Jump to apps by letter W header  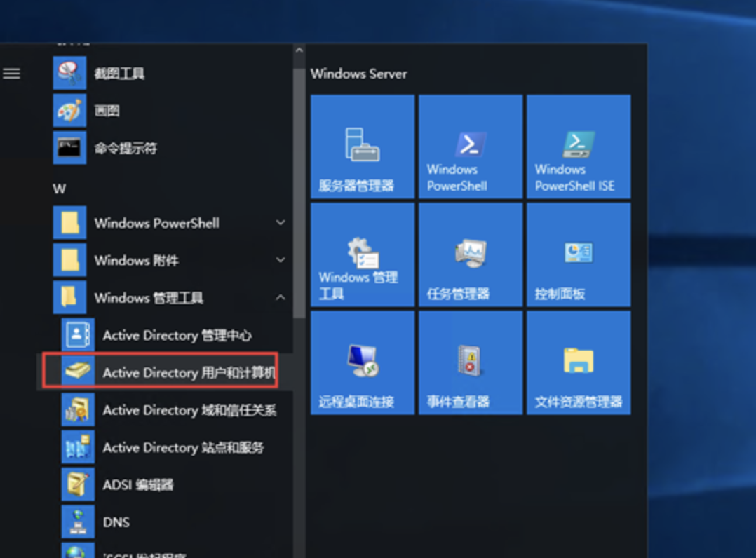60,189
